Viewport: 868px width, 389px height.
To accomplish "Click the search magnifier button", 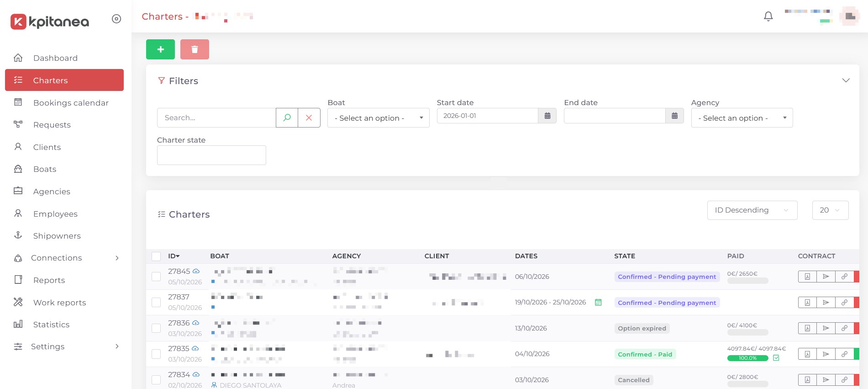I will [x=287, y=117].
